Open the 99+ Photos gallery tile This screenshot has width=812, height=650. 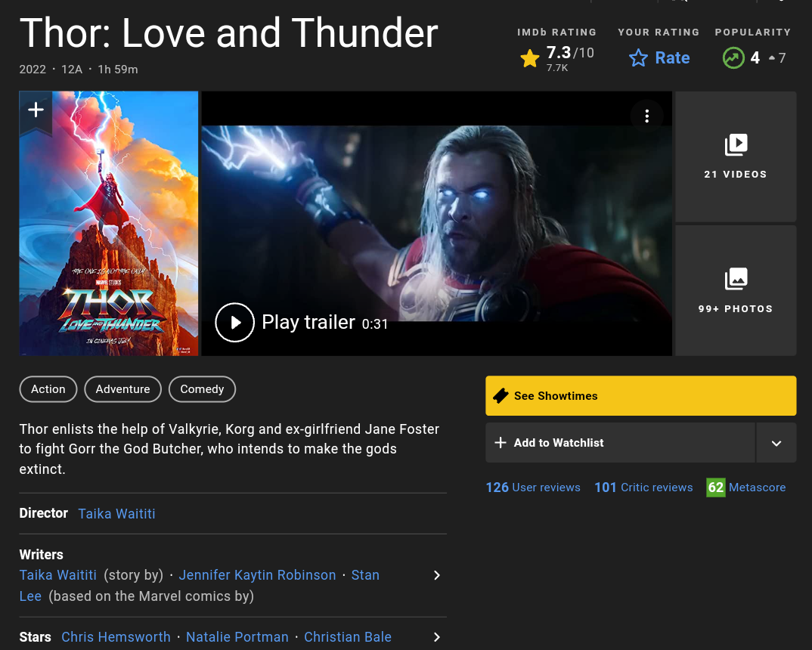coord(736,290)
